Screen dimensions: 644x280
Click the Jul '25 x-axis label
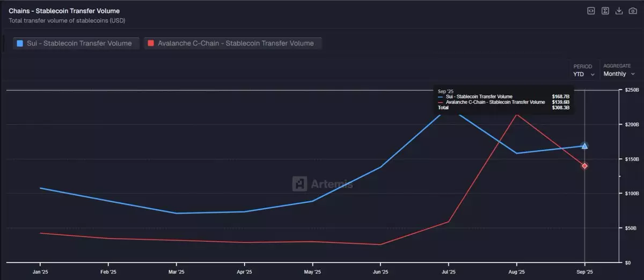448,271
